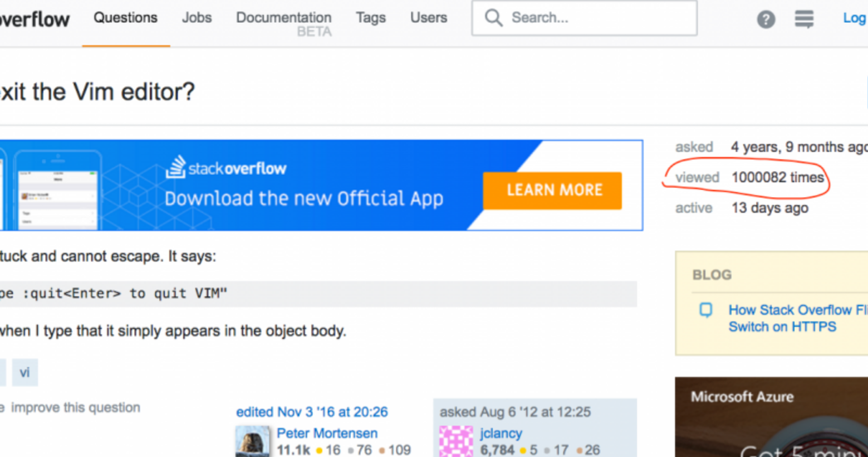Open the 'edited Nov 3 '16' revision link
Screen dimensions: 868x457
[312, 412]
